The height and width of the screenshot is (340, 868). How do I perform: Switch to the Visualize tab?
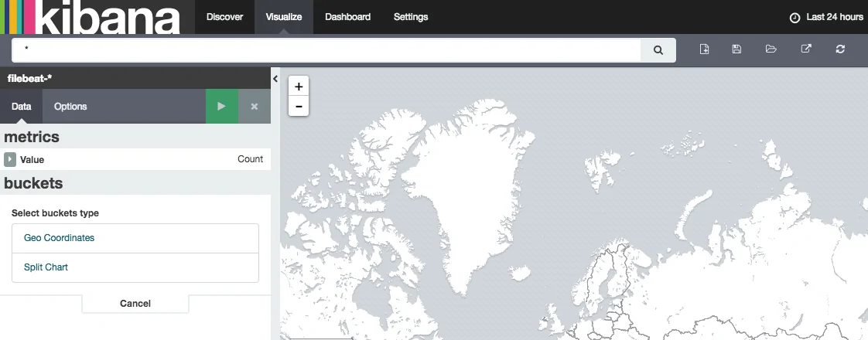pos(283,17)
